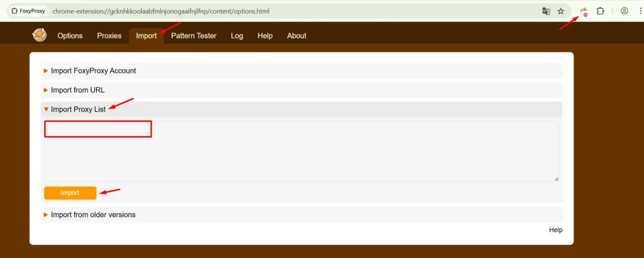Switch to the Options tab
Screen dimensions: 644x258
click(x=70, y=36)
